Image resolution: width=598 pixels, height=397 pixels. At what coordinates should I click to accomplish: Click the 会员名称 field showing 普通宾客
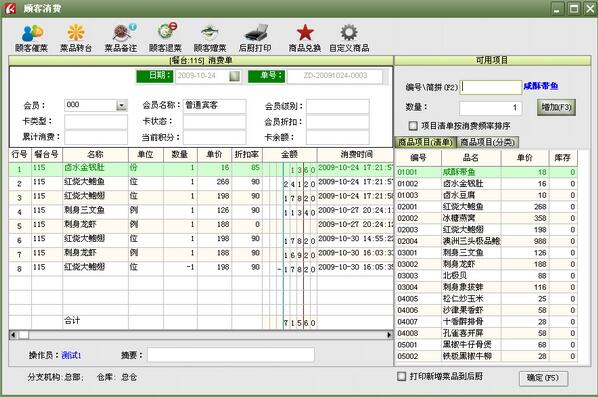click(214, 106)
